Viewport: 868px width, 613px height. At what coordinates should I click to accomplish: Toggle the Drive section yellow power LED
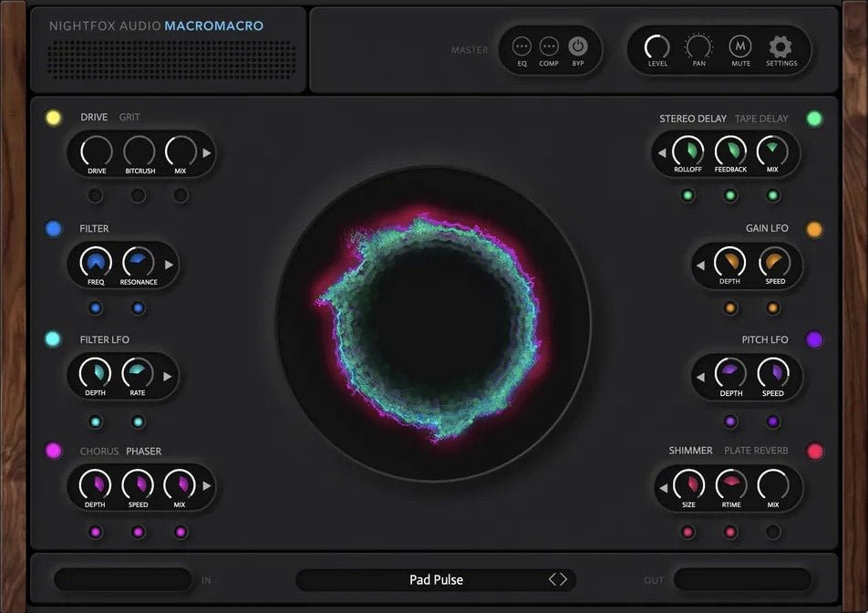pyautogui.click(x=53, y=117)
